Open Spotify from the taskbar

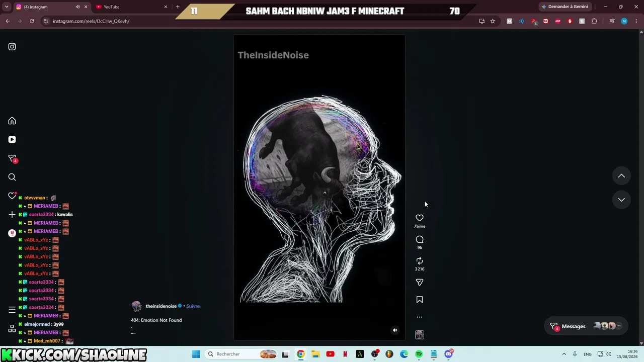tap(419, 354)
